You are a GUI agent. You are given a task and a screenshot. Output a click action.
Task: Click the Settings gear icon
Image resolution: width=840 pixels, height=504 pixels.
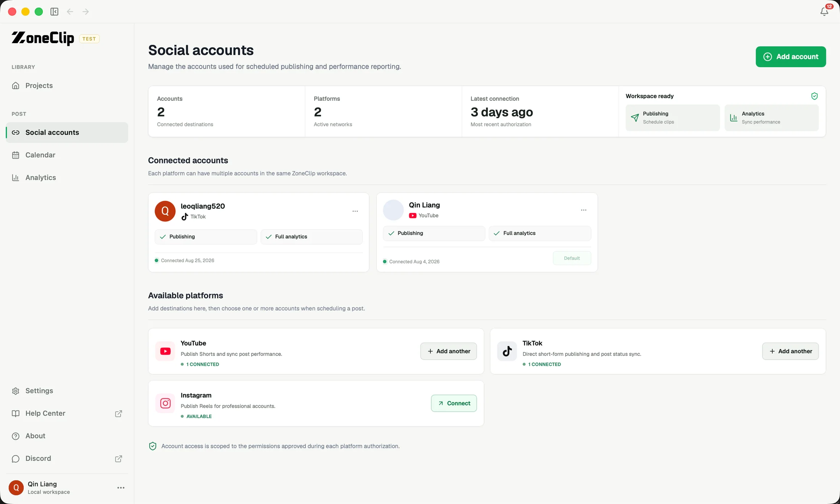[16, 391]
